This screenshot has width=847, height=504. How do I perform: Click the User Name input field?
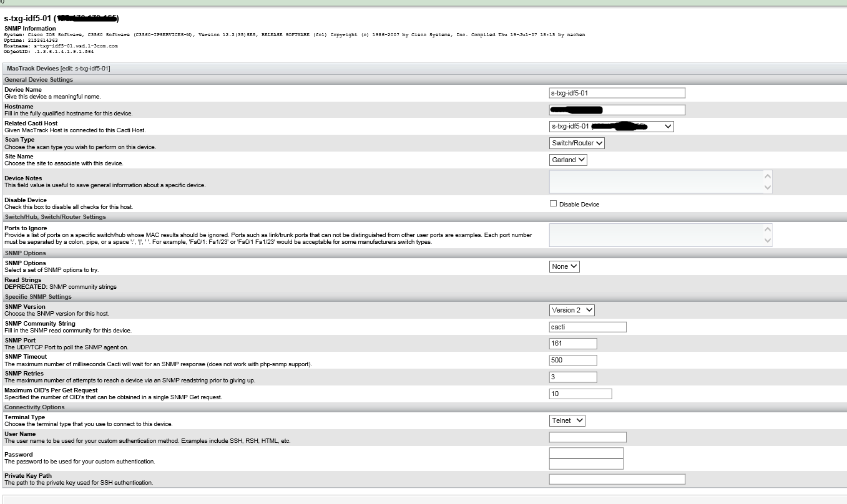[587, 437]
